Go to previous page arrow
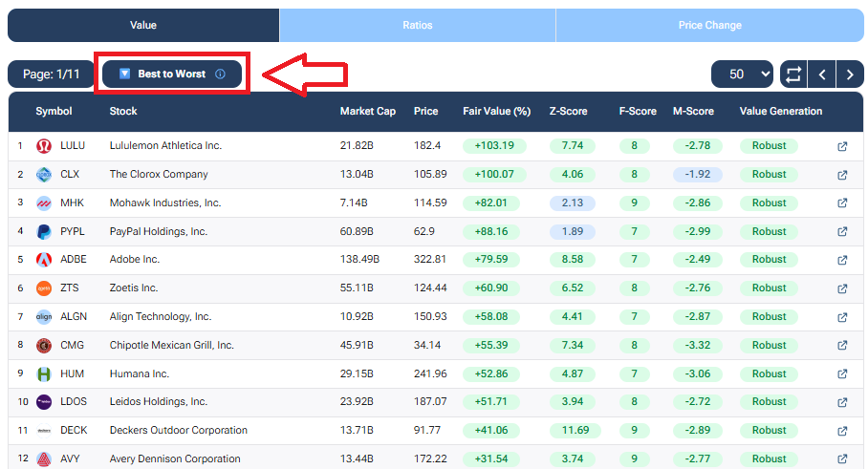 tap(821, 74)
